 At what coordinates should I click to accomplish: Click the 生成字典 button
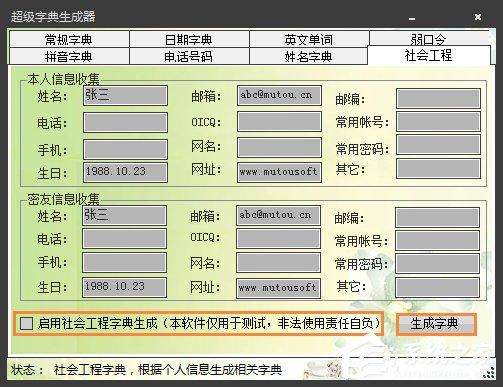[x=436, y=324]
